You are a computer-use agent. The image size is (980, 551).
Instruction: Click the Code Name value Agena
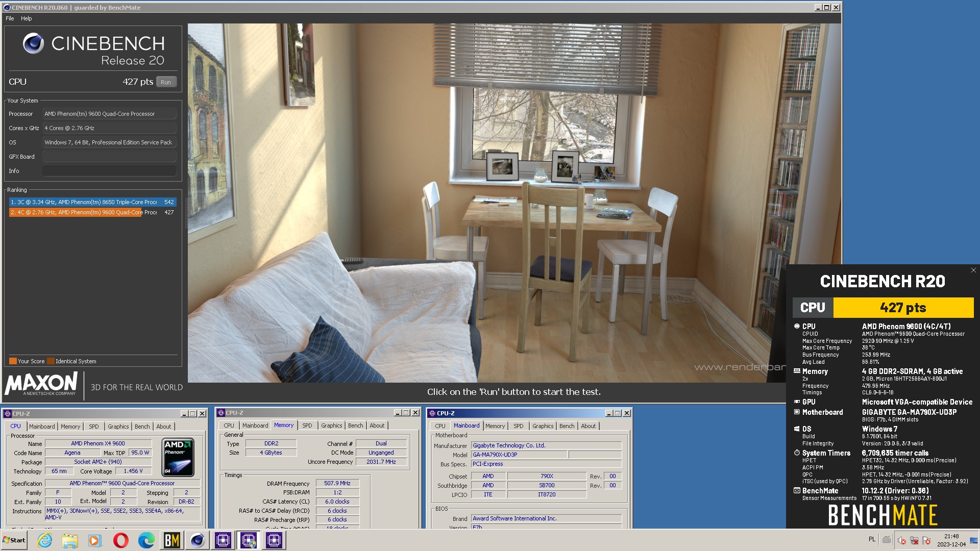(72, 453)
